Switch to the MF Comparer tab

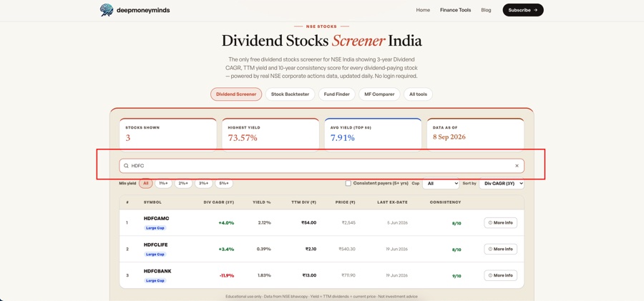[x=379, y=94]
